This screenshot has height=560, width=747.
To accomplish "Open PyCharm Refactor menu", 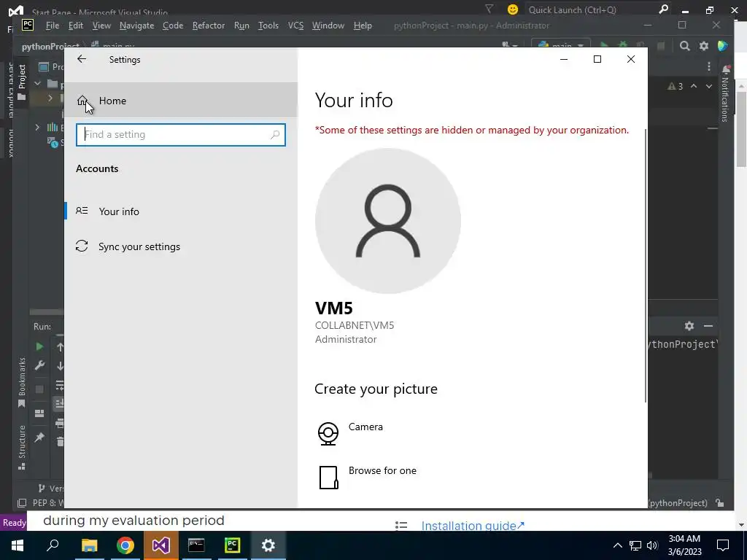I will tap(208, 26).
